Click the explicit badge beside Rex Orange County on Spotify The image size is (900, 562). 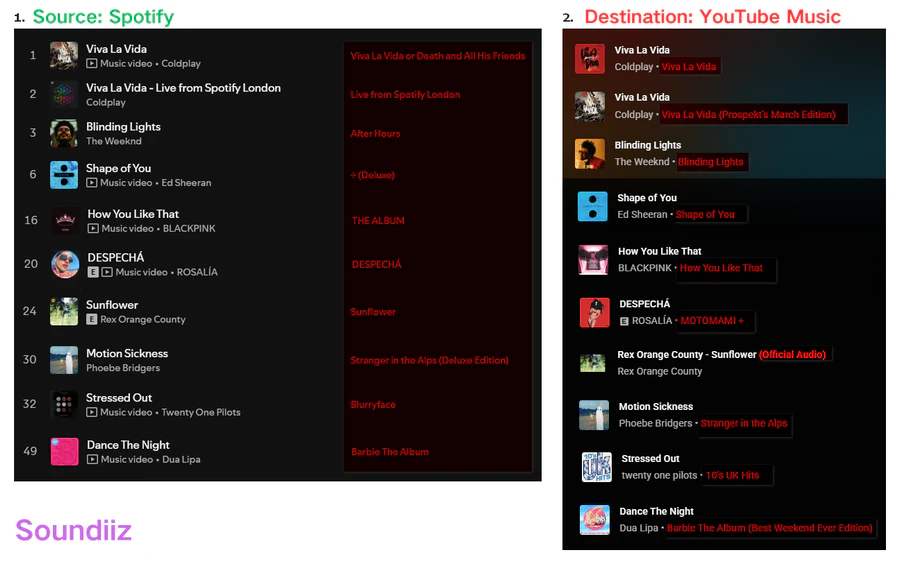point(91,319)
